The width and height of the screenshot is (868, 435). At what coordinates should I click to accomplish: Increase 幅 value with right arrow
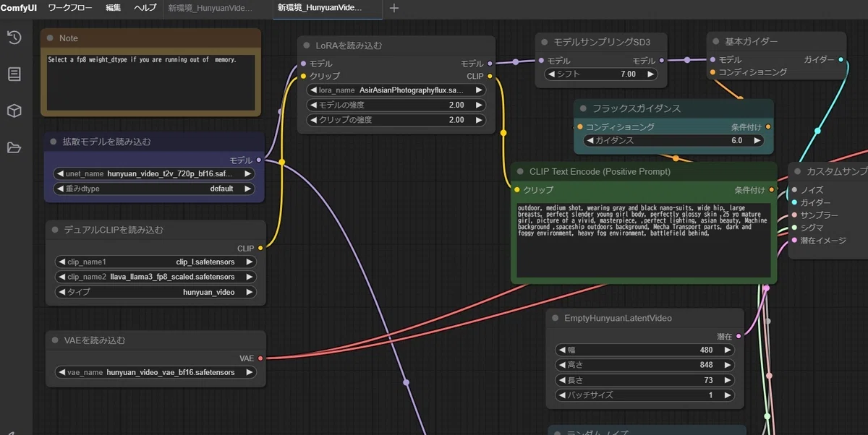[x=727, y=350]
